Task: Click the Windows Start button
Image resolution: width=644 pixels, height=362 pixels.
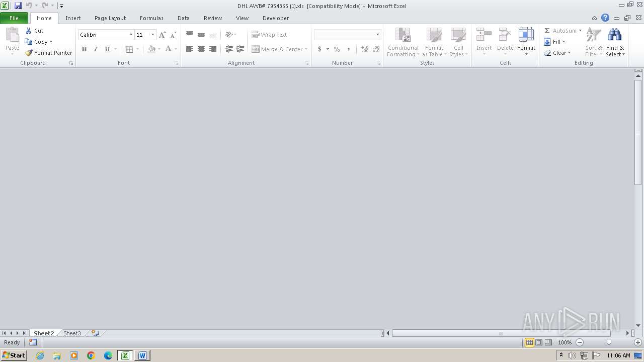Action: pyautogui.click(x=14, y=355)
